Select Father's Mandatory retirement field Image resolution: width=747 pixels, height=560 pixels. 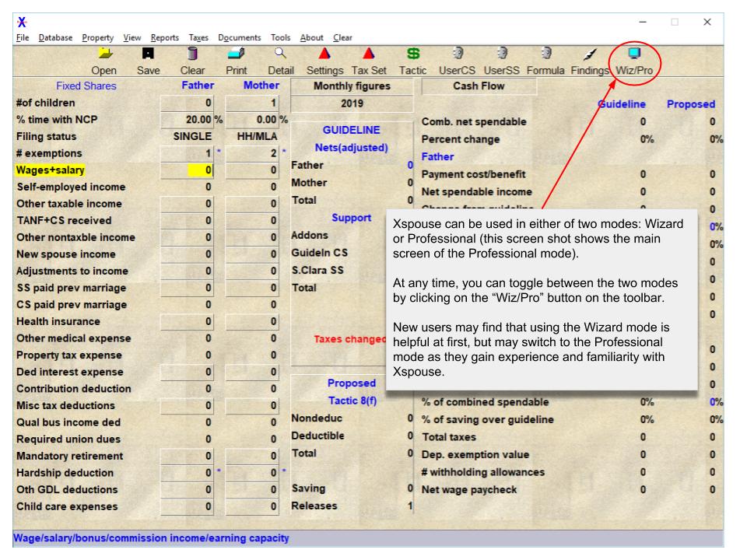pyautogui.click(x=187, y=457)
